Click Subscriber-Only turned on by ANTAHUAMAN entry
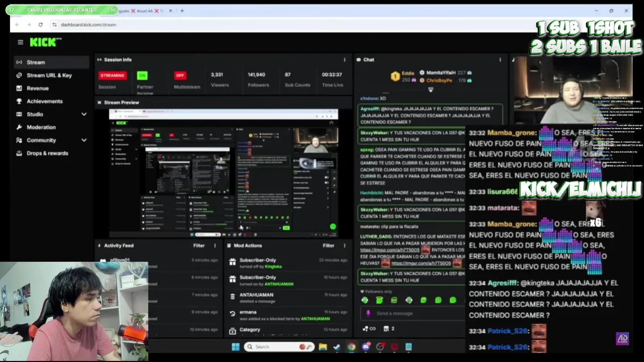644x362 pixels. tap(287, 281)
